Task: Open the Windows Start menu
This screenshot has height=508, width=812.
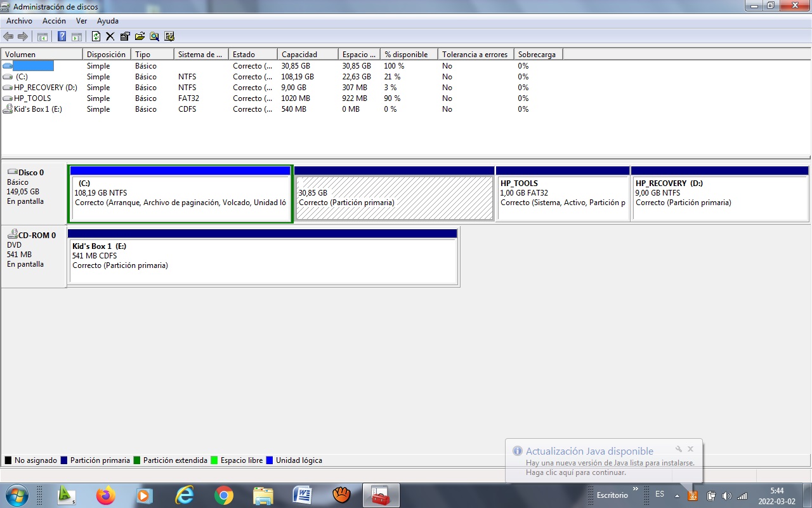Action: 16,495
